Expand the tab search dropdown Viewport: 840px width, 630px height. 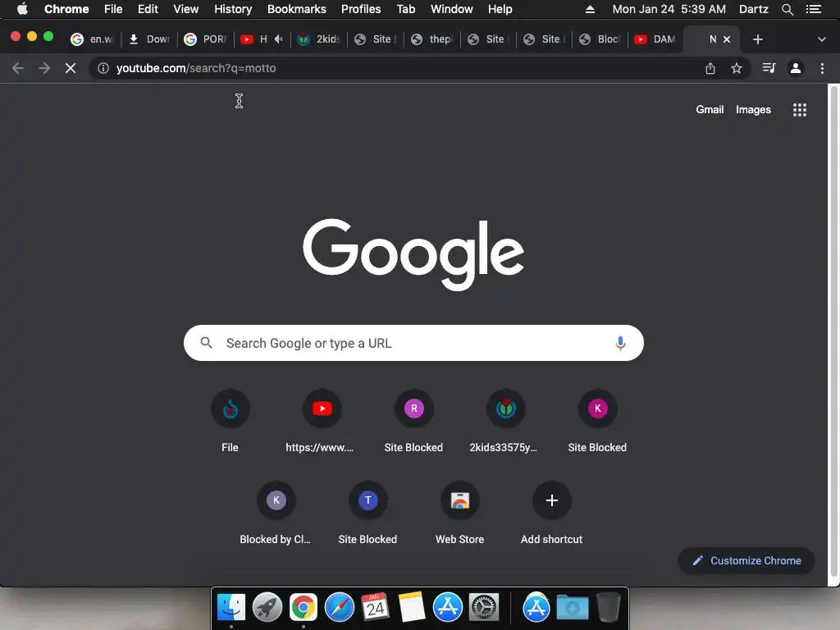coord(822,39)
